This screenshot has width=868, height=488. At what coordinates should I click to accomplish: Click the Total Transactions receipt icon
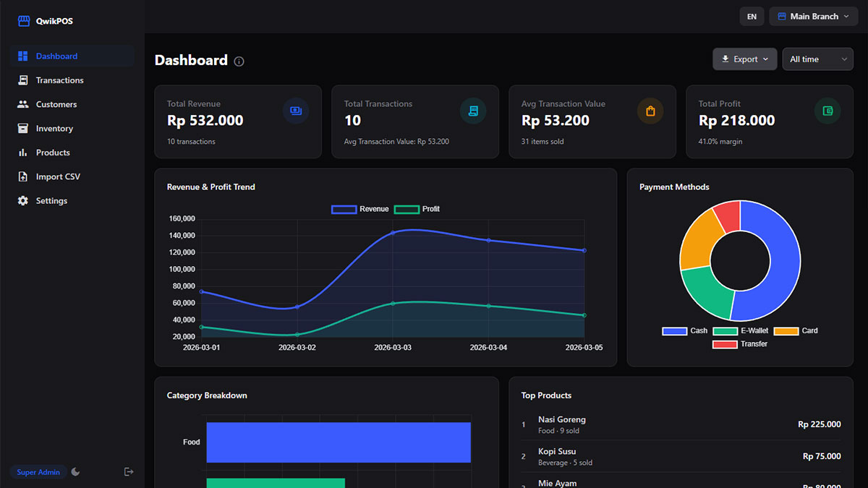[x=473, y=111]
